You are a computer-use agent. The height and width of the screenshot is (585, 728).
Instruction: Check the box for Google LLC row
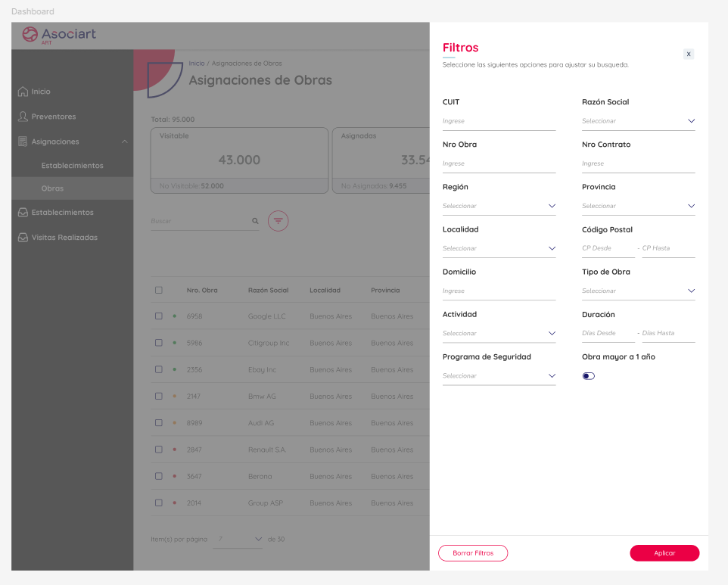click(x=159, y=316)
